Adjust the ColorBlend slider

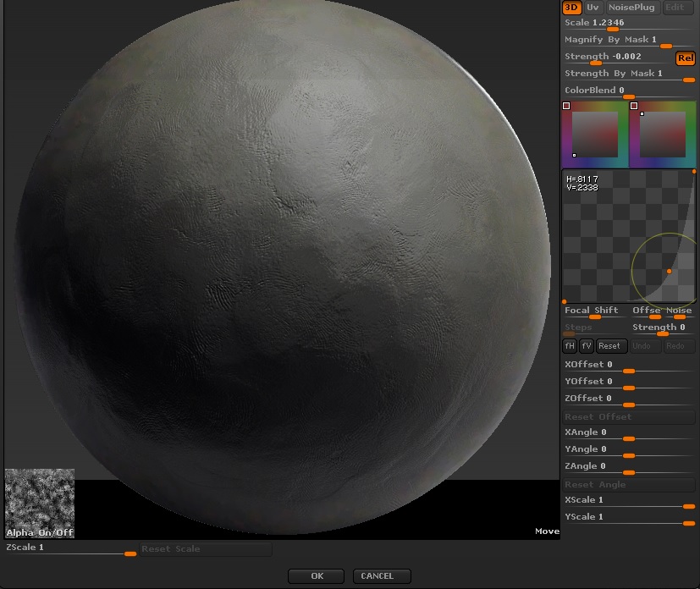(x=629, y=91)
